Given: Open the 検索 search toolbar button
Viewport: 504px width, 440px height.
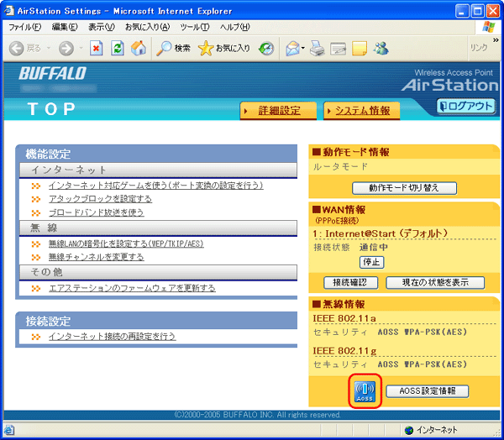Looking at the screenshot, I should tap(174, 49).
